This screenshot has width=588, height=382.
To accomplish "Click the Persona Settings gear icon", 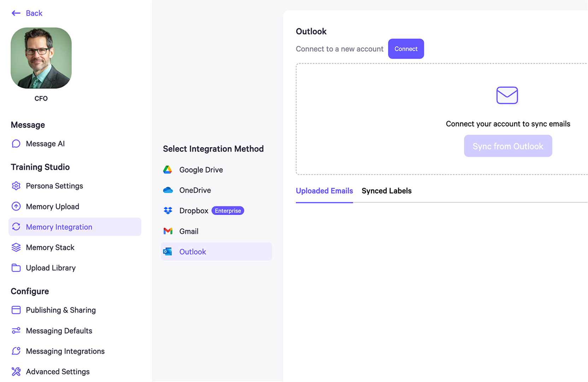I will click(16, 186).
